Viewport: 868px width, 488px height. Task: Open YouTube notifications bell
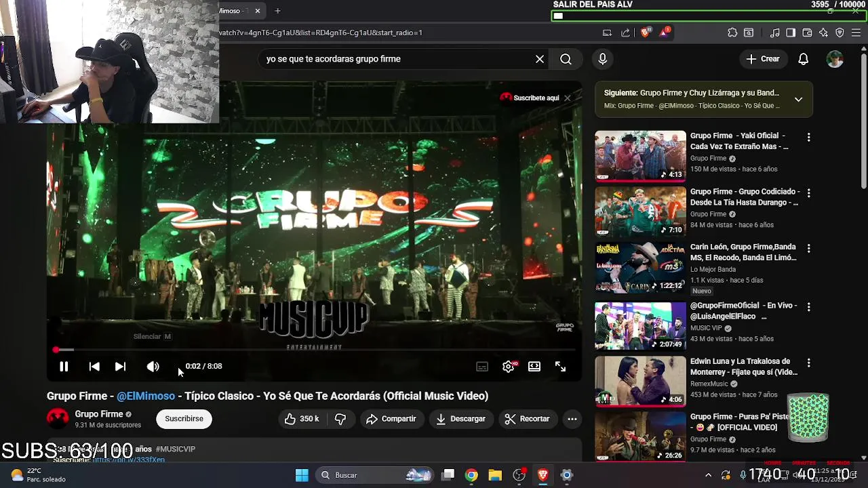click(x=803, y=59)
